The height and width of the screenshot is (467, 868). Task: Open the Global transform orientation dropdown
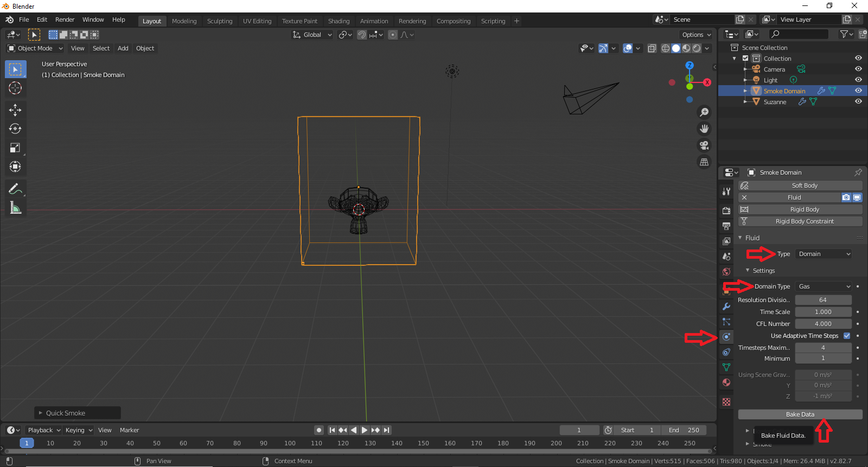click(x=312, y=35)
